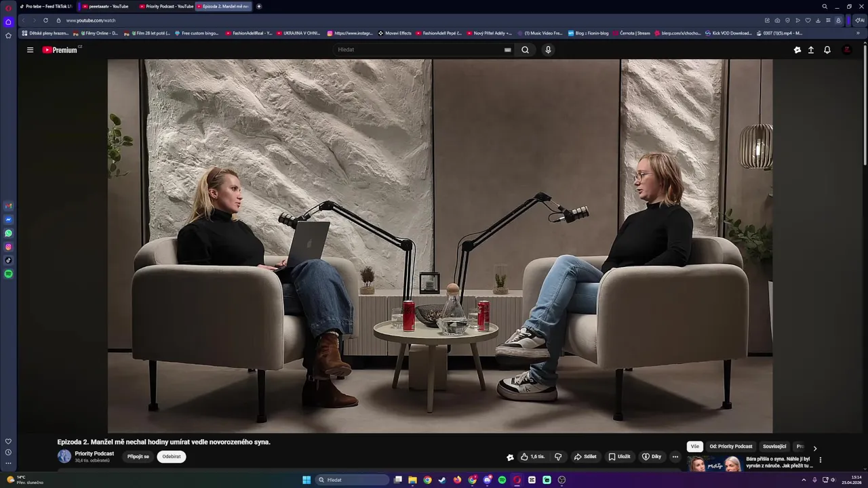The height and width of the screenshot is (488, 868).
Task: Open Steam from the taskbar
Action: click(x=442, y=480)
